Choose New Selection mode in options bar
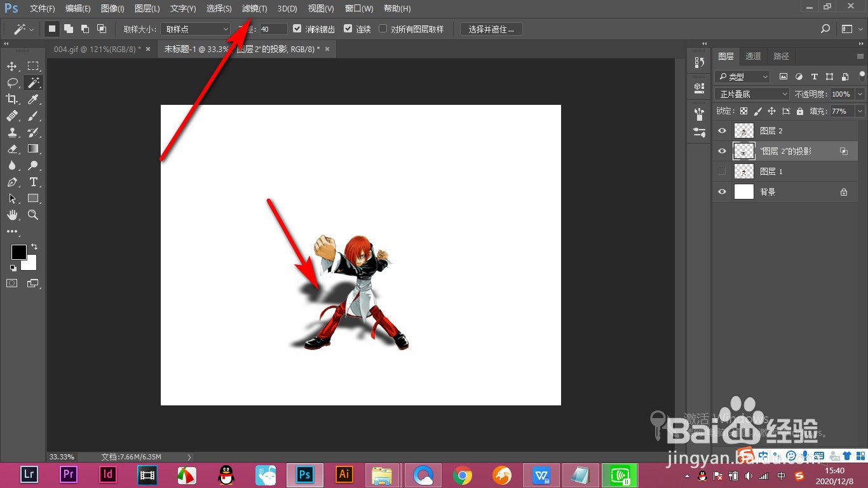868x488 pixels. [53, 29]
